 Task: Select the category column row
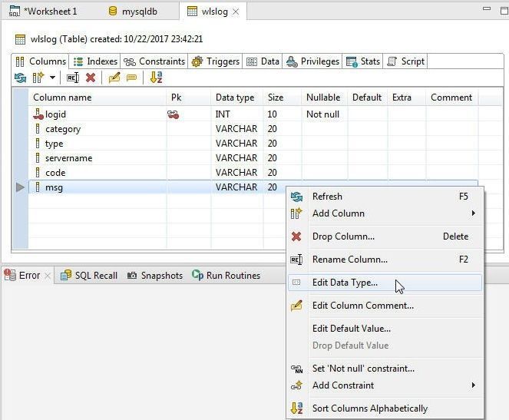click(253, 129)
